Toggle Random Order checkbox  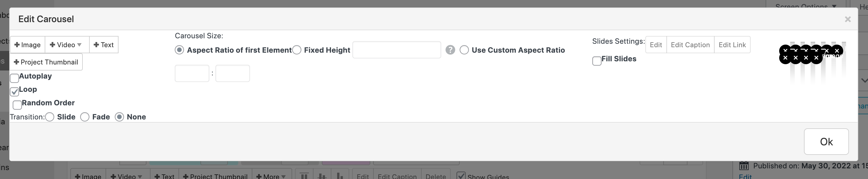17,105
